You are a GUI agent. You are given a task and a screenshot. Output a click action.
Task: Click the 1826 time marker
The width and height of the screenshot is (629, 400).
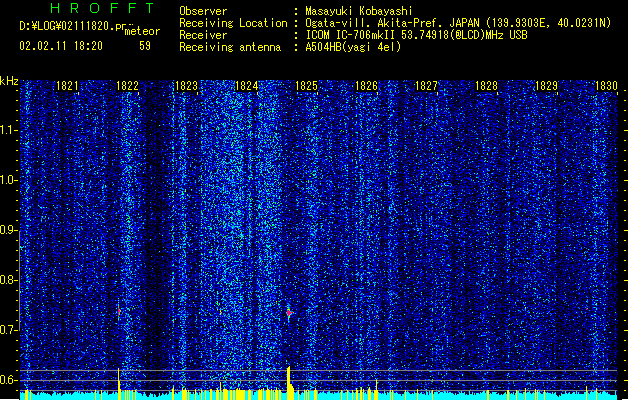click(366, 86)
